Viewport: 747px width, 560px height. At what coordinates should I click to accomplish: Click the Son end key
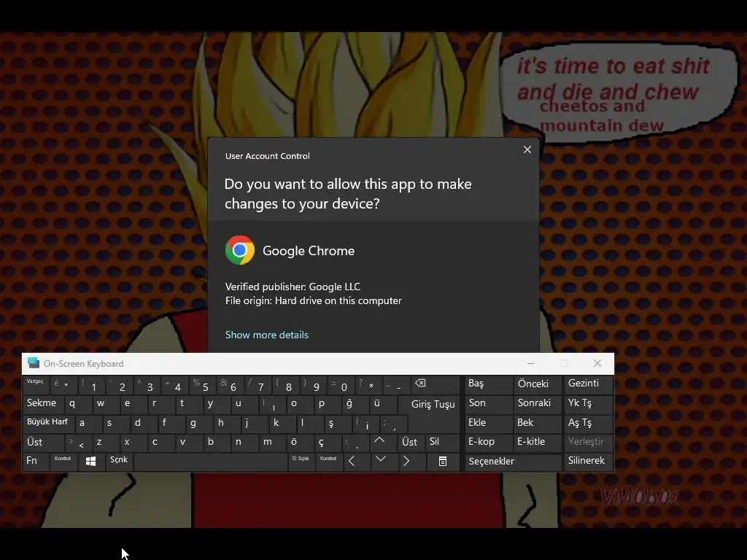click(x=488, y=403)
